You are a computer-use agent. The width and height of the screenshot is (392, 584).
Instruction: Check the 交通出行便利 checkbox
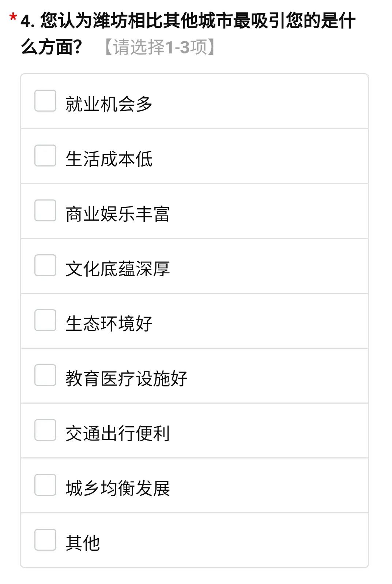(45, 430)
